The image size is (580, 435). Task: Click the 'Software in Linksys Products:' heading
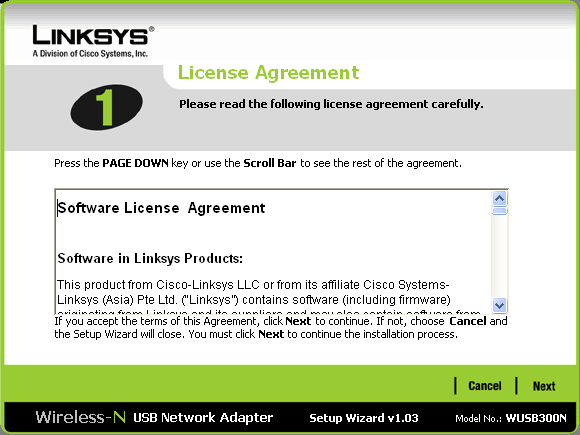[x=150, y=258]
